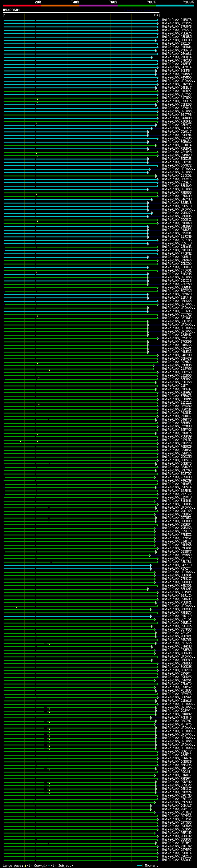Click hit name UniRef100_C6DY63
Viewport: 197px width, 868px height.
click(x=177, y=372)
